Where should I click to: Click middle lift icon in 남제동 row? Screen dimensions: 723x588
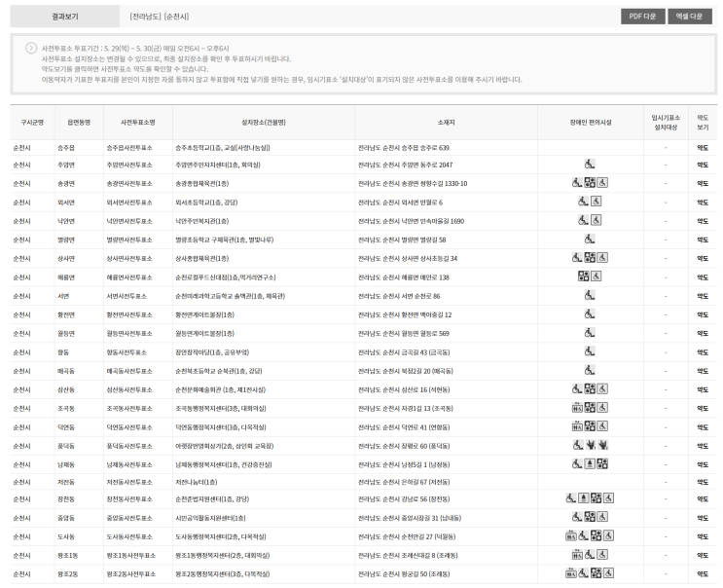click(590, 463)
